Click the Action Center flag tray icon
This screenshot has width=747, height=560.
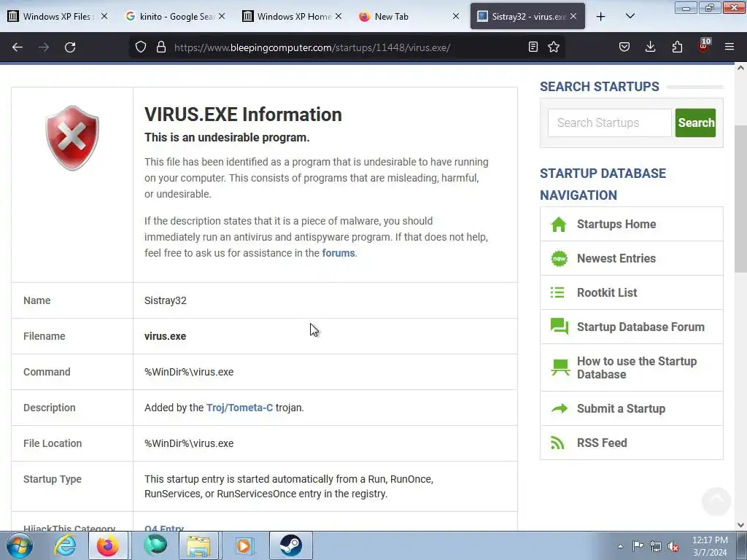pos(638,546)
